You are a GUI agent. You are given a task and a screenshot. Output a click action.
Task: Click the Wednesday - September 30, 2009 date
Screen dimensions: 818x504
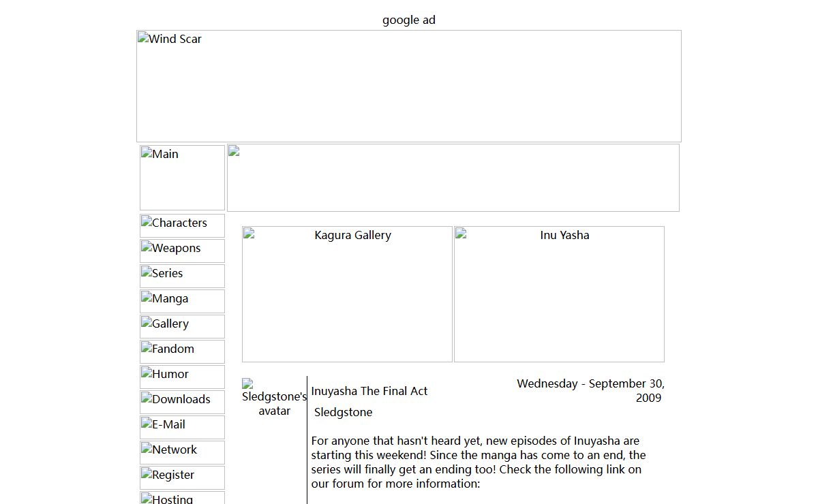[x=590, y=391]
